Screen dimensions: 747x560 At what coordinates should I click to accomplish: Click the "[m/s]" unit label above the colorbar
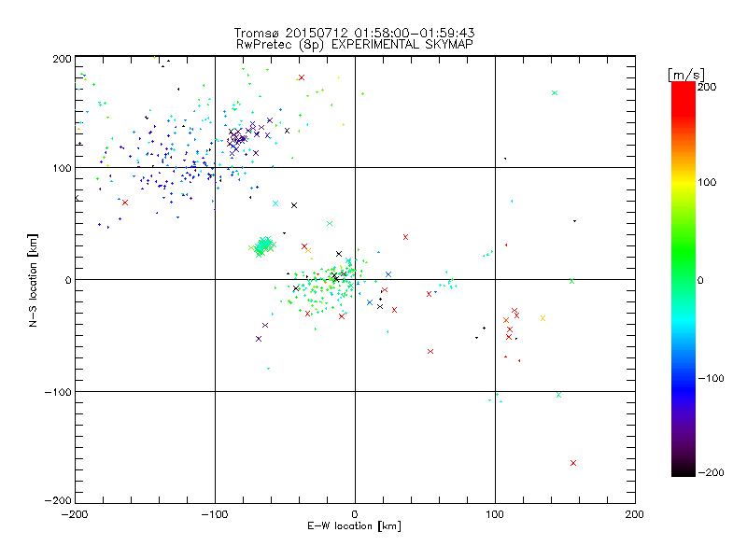coord(685,75)
